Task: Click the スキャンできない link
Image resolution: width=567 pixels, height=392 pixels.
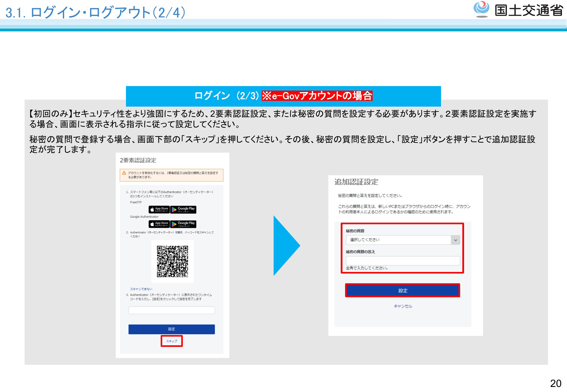Action: click(x=141, y=289)
